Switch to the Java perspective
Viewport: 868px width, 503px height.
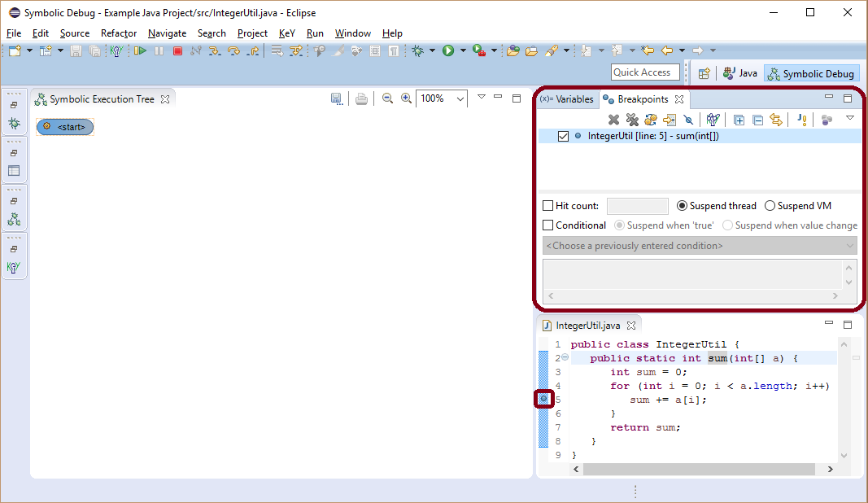click(740, 73)
